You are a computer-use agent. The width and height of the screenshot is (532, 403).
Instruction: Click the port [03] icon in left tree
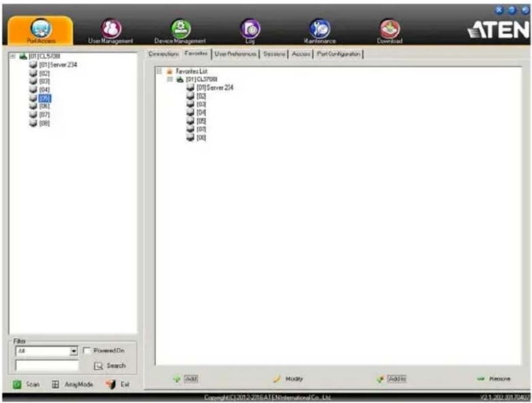(33, 81)
